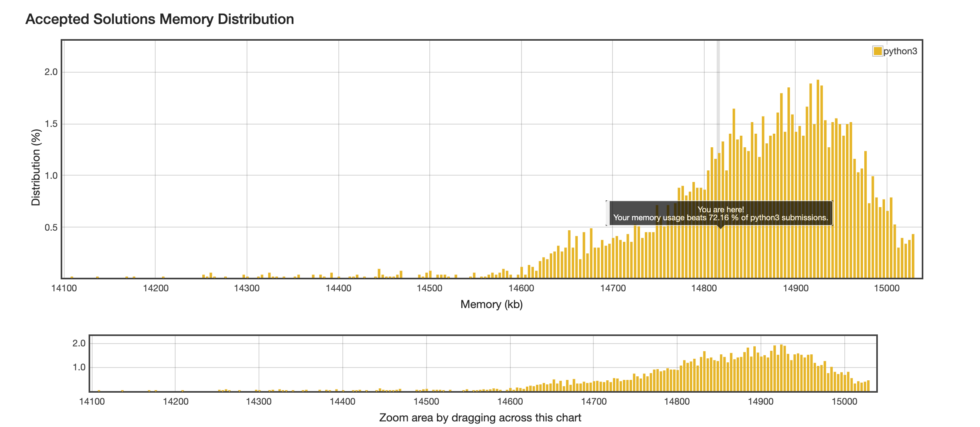Click the python3 legend label
980x427 pixels.
900,51
